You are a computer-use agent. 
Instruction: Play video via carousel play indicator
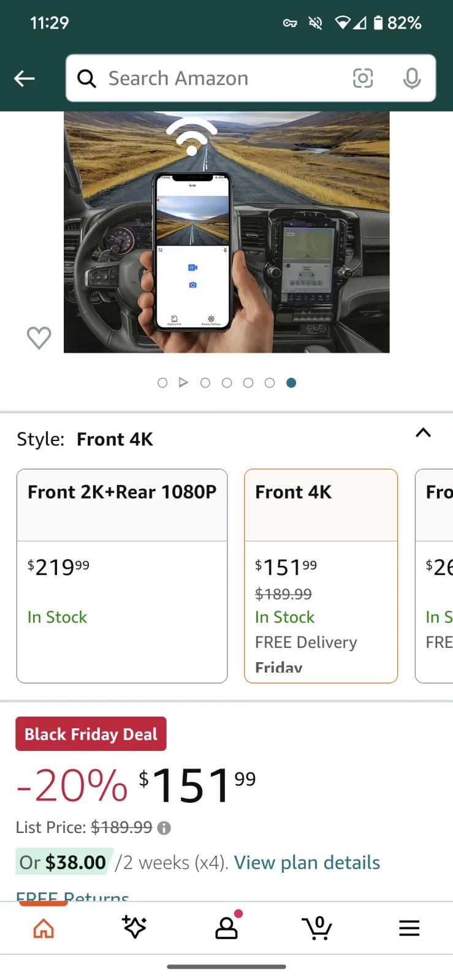(x=183, y=383)
